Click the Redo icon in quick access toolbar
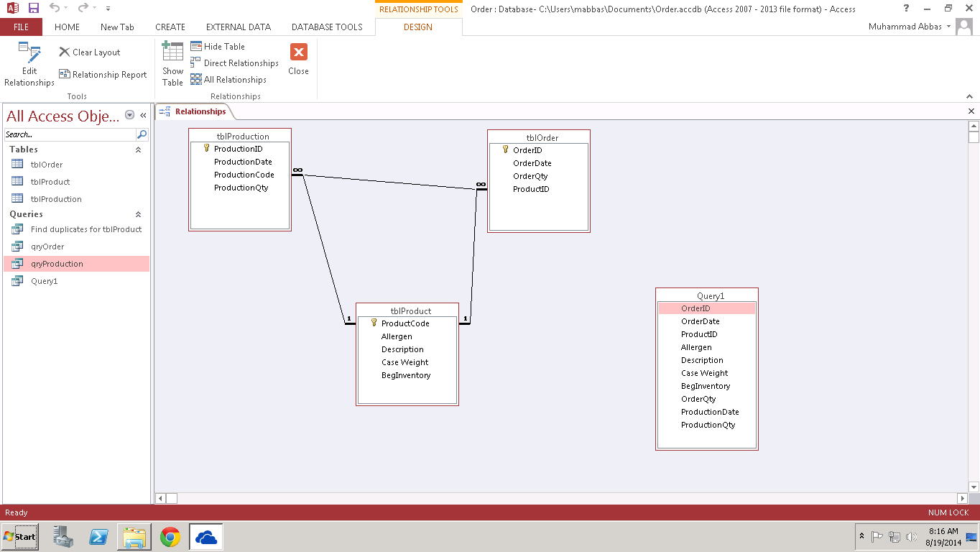This screenshot has height=552, width=980. (x=83, y=9)
